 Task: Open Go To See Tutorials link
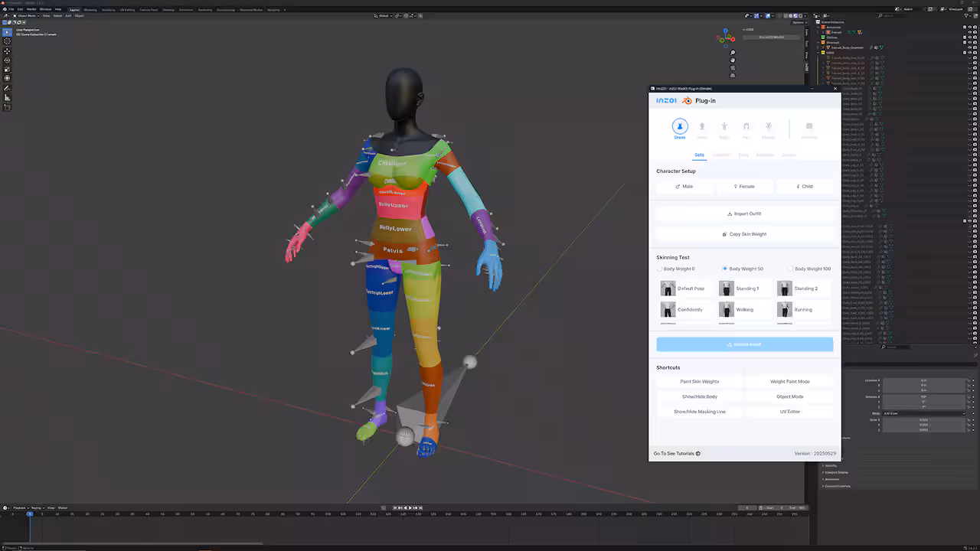point(677,453)
